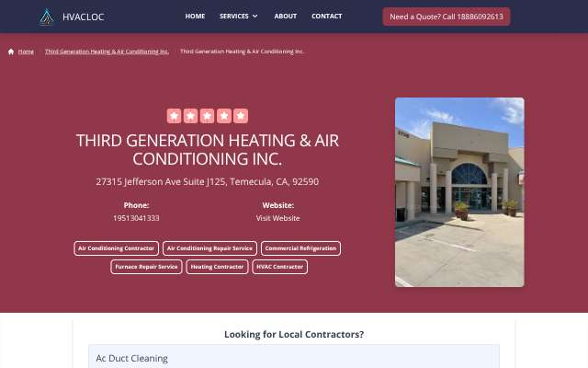This screenshot has width=588, height=368.
Task: Select the Commercial Refrigeration tag
Action: 300,248
